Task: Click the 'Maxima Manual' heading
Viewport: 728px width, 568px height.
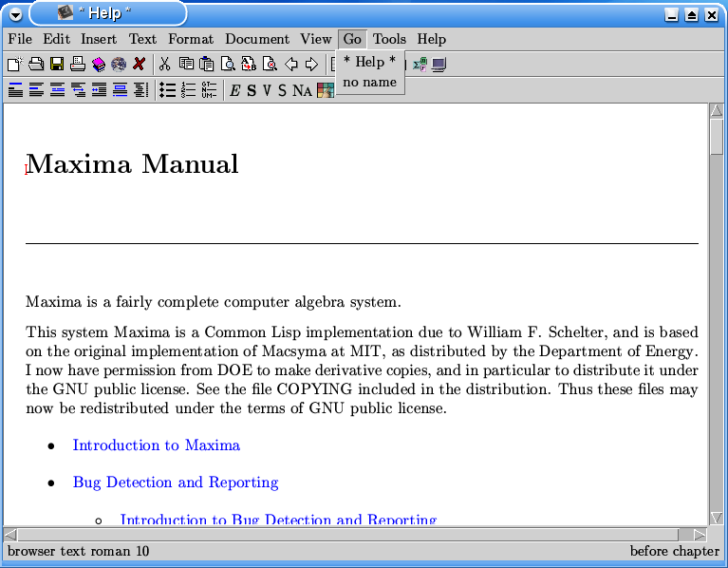Action: tap(132, 163)
